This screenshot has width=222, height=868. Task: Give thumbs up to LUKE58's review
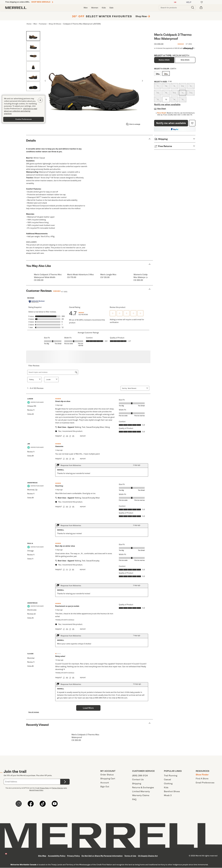pos(64,436)
